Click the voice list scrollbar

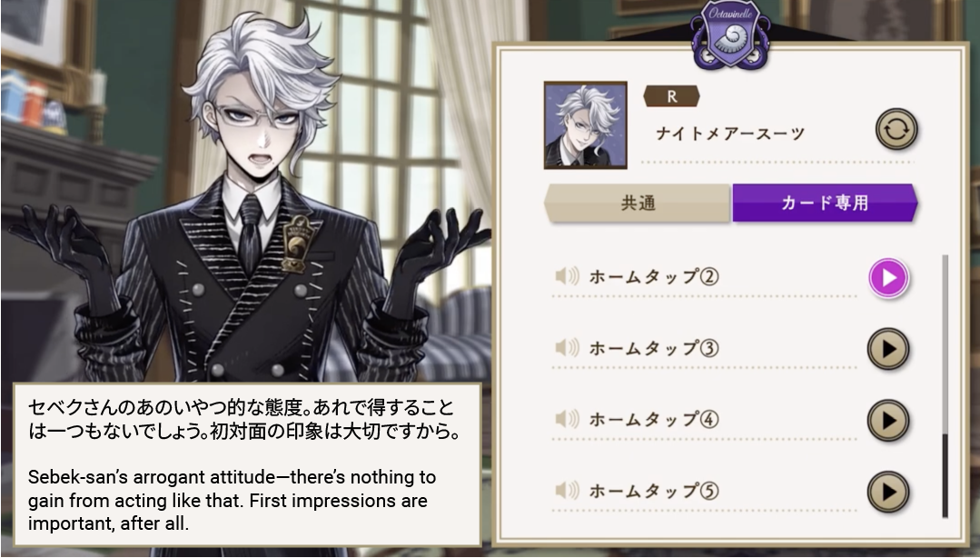click(945, 386)
